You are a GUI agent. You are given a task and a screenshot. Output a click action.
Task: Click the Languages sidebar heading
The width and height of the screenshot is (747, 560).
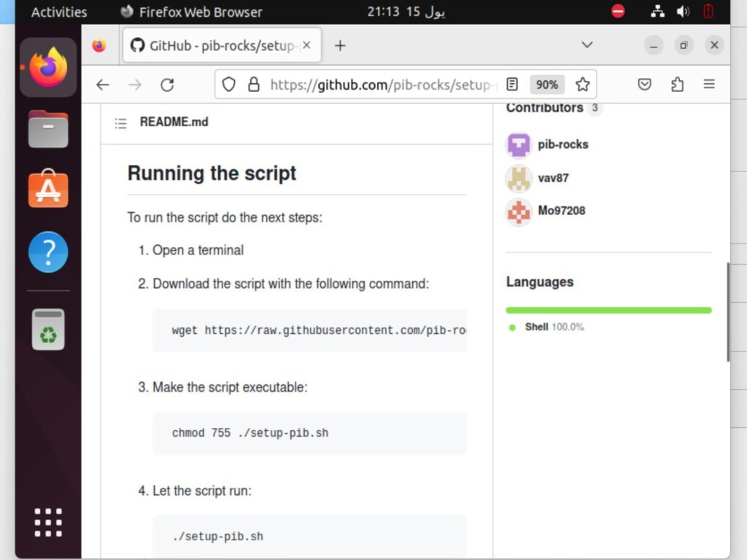coord(540,282)
